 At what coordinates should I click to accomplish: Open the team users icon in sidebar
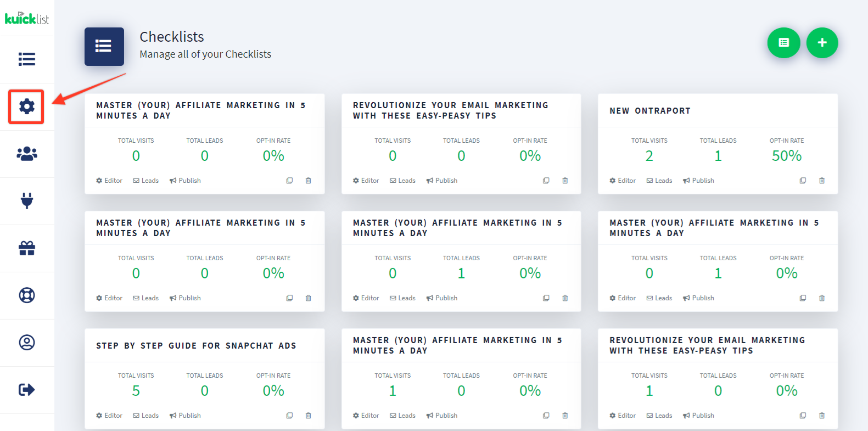(27, 154)
